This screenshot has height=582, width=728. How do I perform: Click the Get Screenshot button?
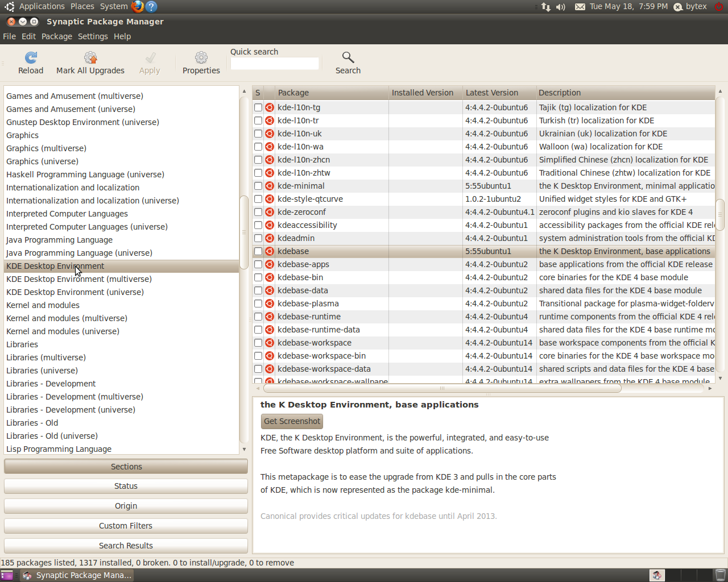click(x=292, y=421)
